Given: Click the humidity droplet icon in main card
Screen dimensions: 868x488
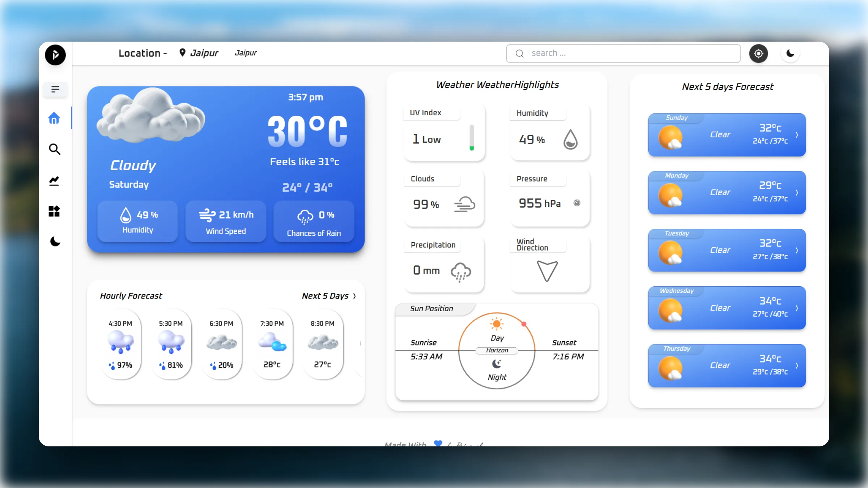Looking at the screenshot, I should click(125, 215).
